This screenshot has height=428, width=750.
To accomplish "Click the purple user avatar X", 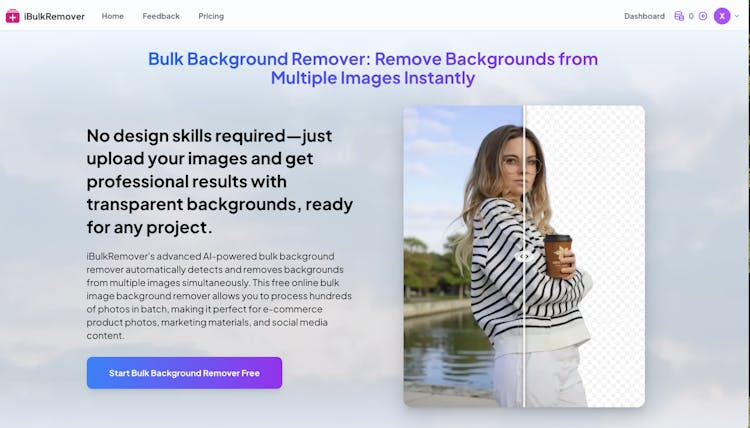I will pyautogui.click(x=722, y=16).
